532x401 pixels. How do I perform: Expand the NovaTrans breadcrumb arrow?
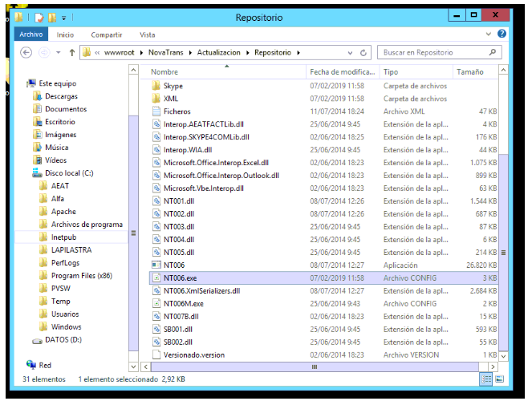[x=190, y=53]
